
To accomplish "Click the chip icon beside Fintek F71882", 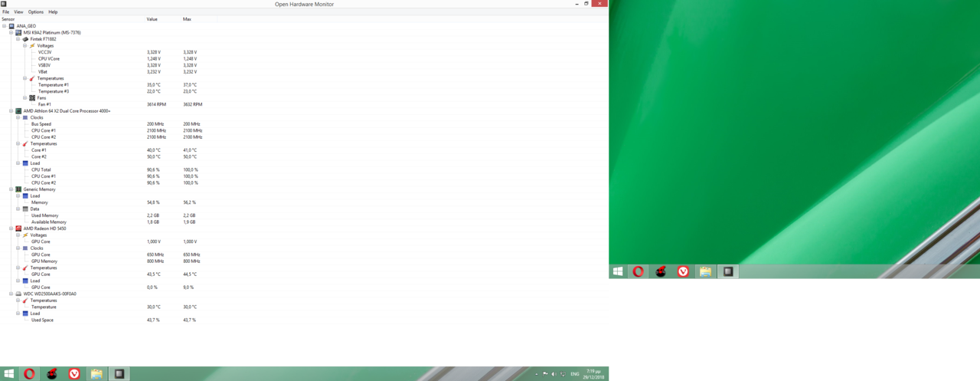I will (25, 39).
